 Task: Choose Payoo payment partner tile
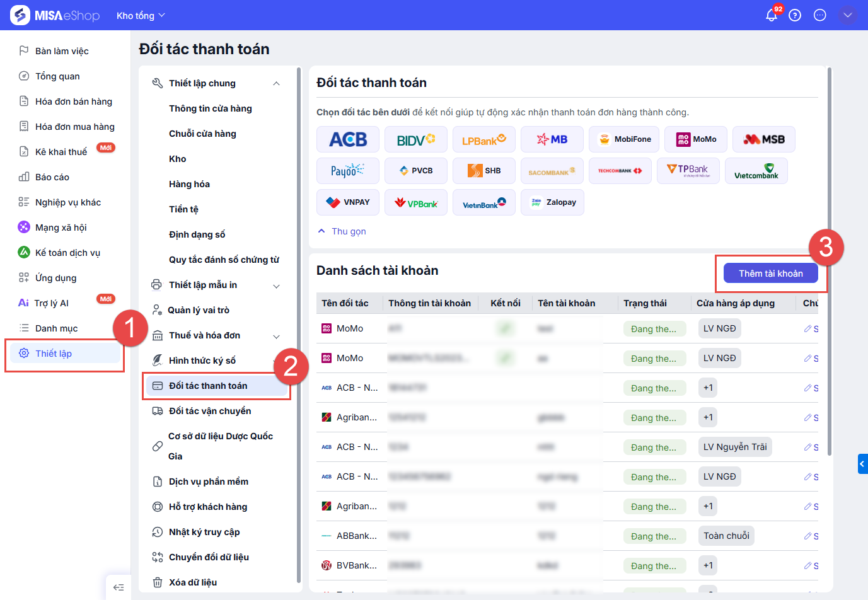click(x=348, y=171)
